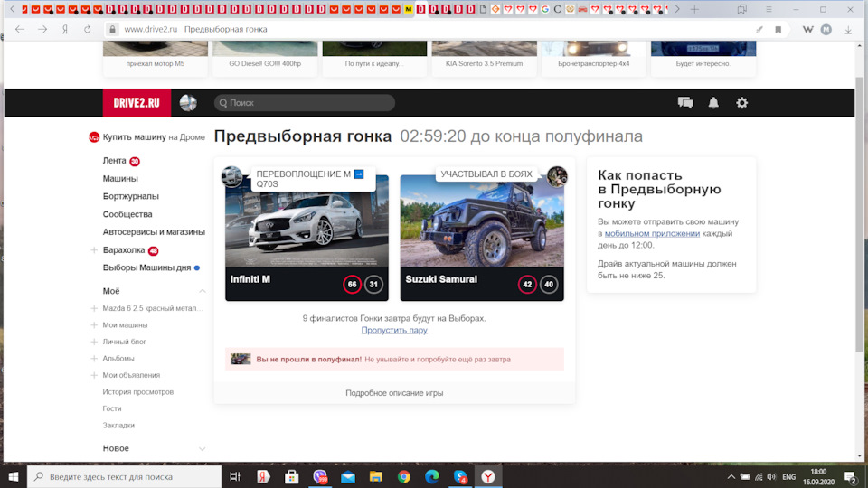The height and width of the screenshot is (488, 868).
Task: Click the red 42 score on Suzuki Samurai
Action: [x=527, y=285]
